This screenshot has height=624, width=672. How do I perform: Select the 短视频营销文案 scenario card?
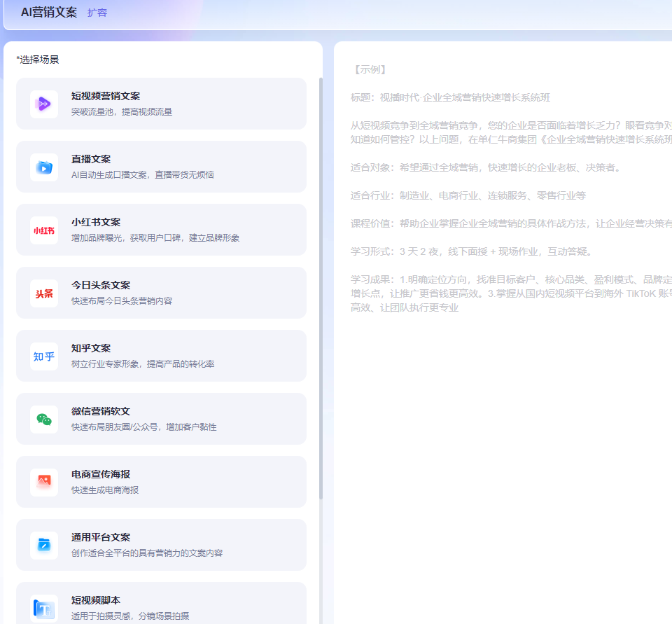tap(161, 103)
